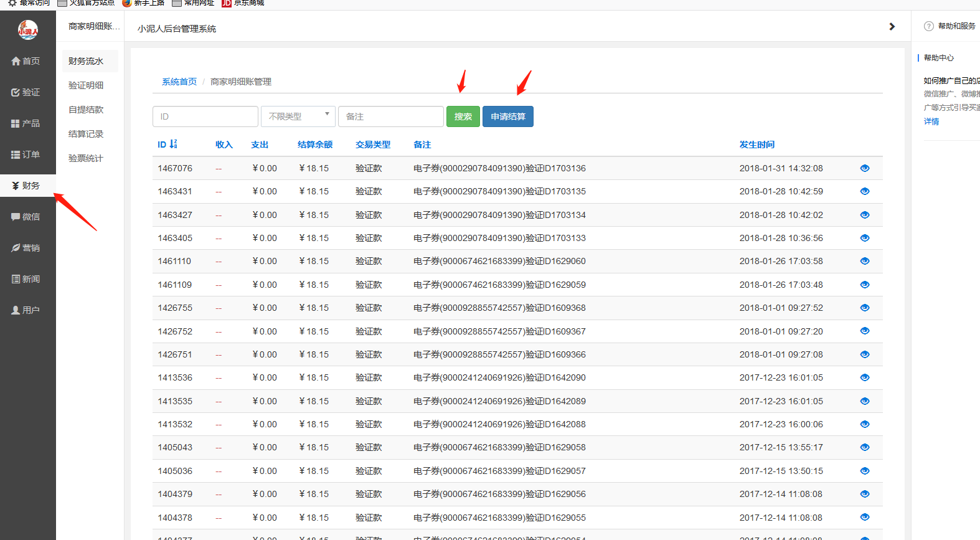Screen dimensions: 980x540
Task: Open the 订单 orders sidebar item
Action: pyautogui.click(x=26, y=154)
